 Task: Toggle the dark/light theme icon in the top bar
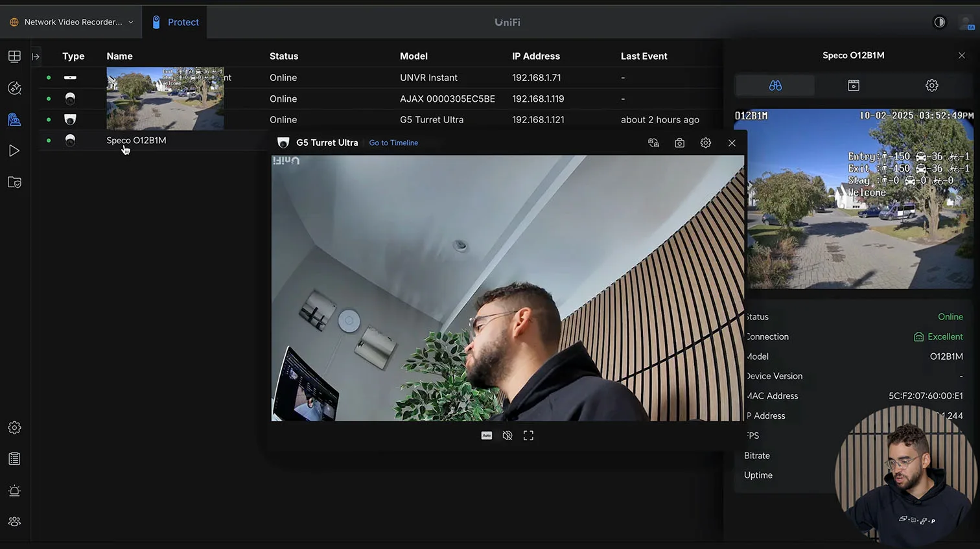tap(939, 22)
